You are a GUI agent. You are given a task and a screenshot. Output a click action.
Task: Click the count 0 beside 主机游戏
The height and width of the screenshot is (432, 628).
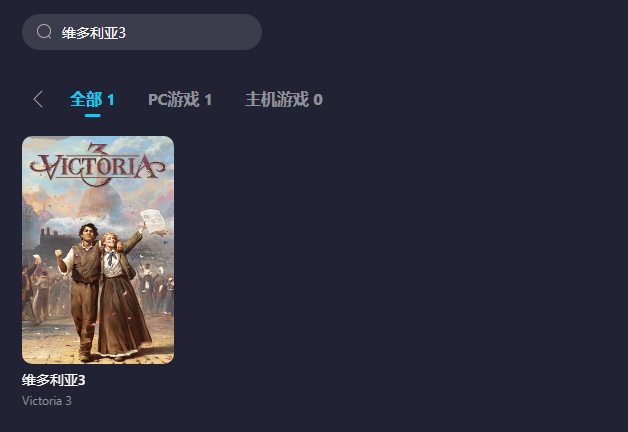(x=318, y=100)
